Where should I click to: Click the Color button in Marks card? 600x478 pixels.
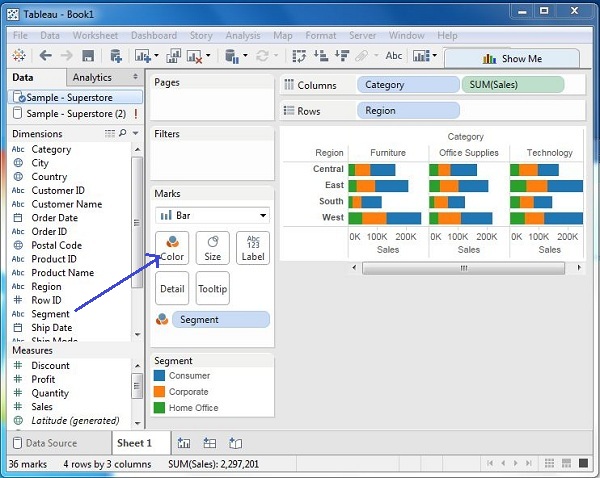click(173, 248)
